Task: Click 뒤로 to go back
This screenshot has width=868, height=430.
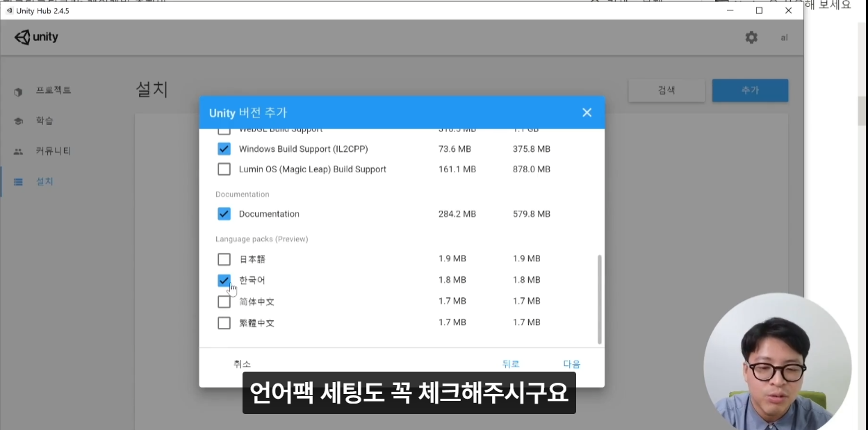Action: click(511, 364)
